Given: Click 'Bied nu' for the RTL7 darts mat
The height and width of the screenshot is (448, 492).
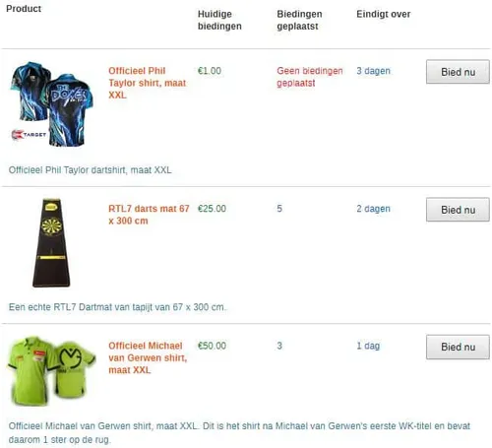Looking at the screenshot, I should tap(458, 210).
